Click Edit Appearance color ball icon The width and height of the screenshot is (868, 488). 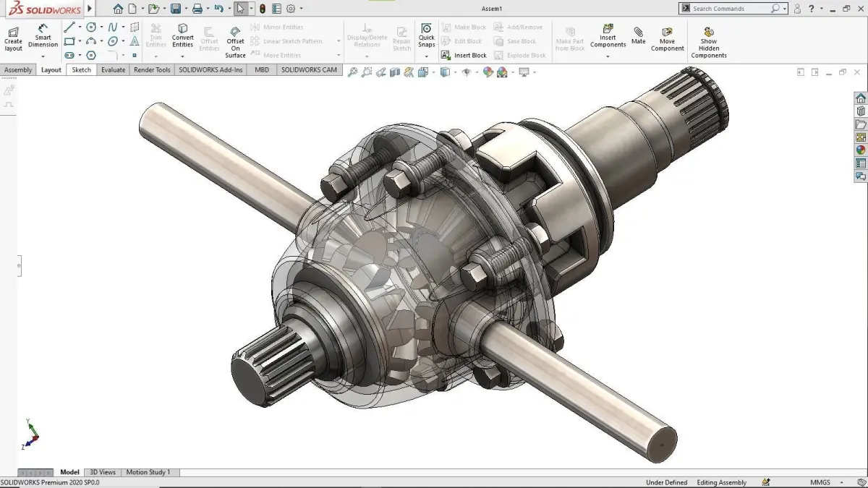coord(488,72)
